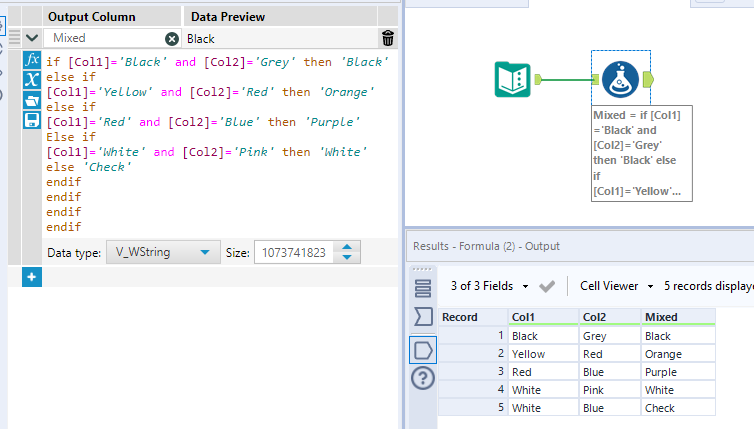Delete the Mixed expression with trash icon
754x429 pixels.
tap(388, 38)
